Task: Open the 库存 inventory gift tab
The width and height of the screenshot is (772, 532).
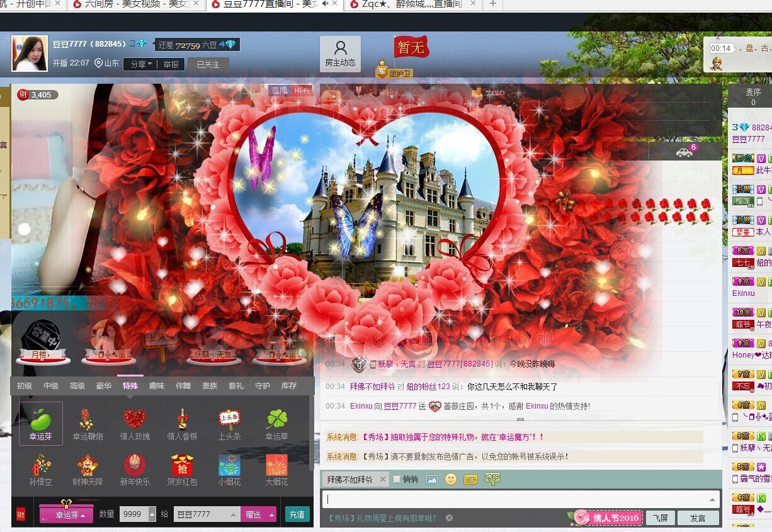Action: pyautogui.click(x=288, y=386)
